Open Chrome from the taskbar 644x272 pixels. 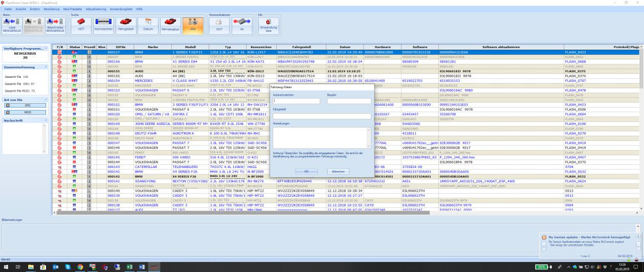point(80,267)
